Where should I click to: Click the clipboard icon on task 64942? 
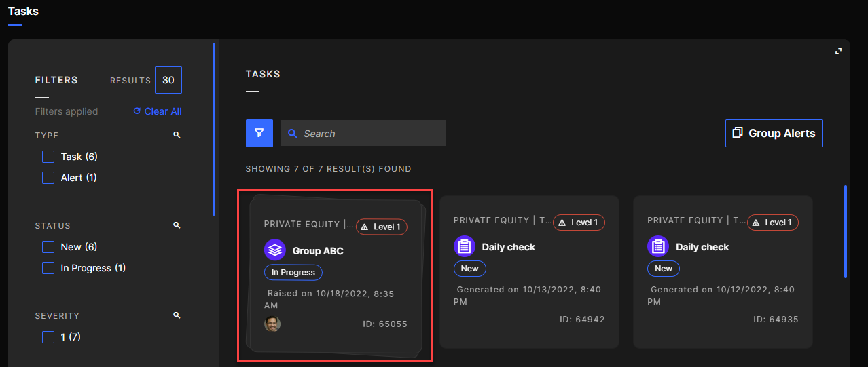(x=465, y=247)
